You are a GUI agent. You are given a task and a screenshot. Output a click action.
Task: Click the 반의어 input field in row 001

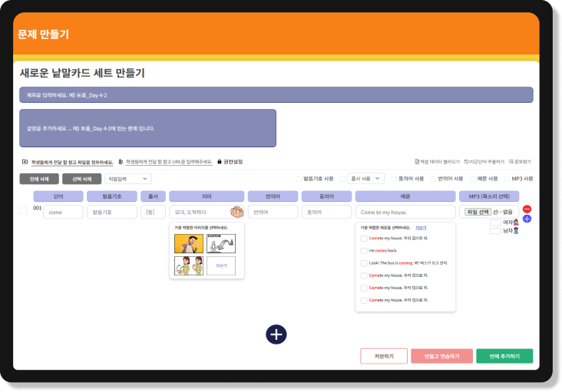pyautogui.click(x=273, y=212)
